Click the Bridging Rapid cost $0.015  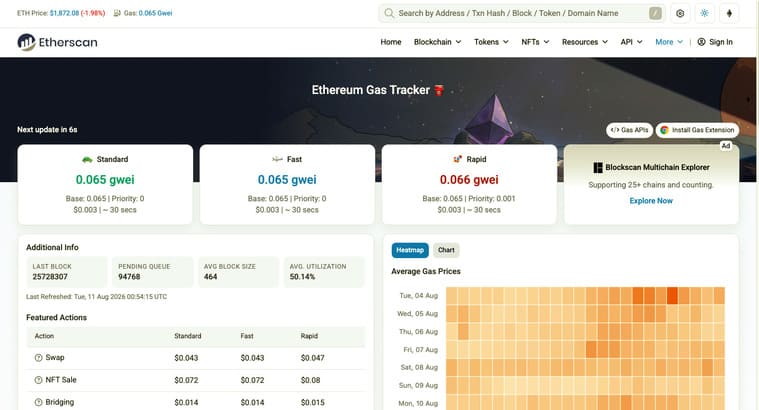(312, 402)
